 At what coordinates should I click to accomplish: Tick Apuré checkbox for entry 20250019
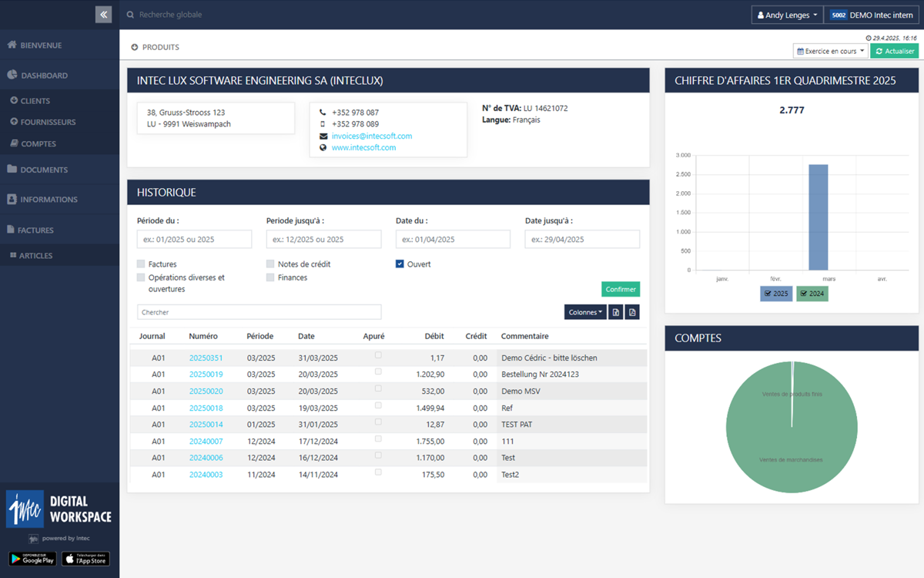tap(378, 371)
